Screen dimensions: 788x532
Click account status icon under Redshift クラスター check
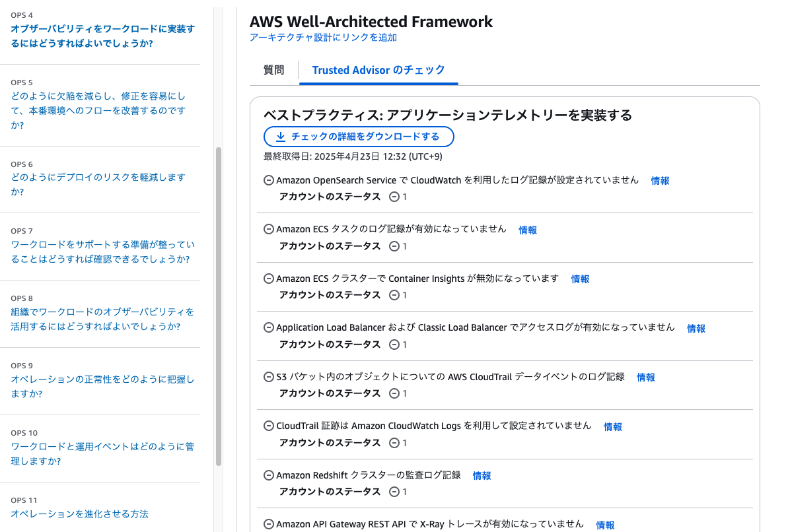click(394, 492)
